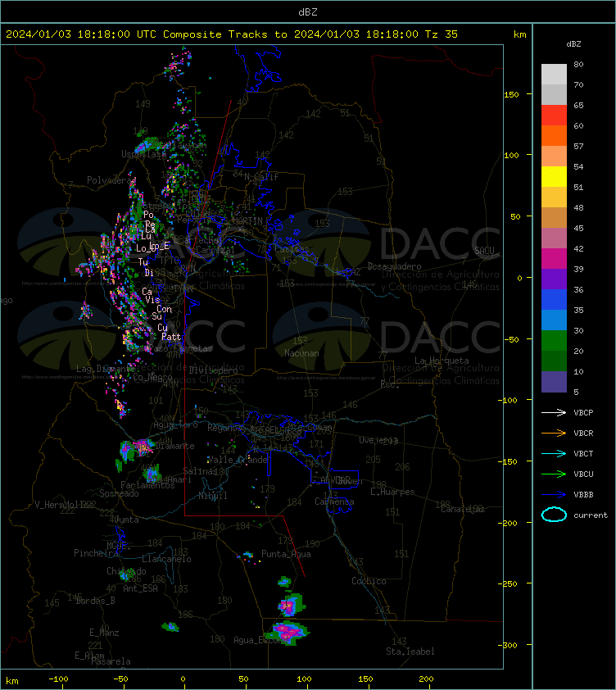Click the 'VBCT' legend label
The height and width of the screenshot is (690, 616).
tap(583, 453)
